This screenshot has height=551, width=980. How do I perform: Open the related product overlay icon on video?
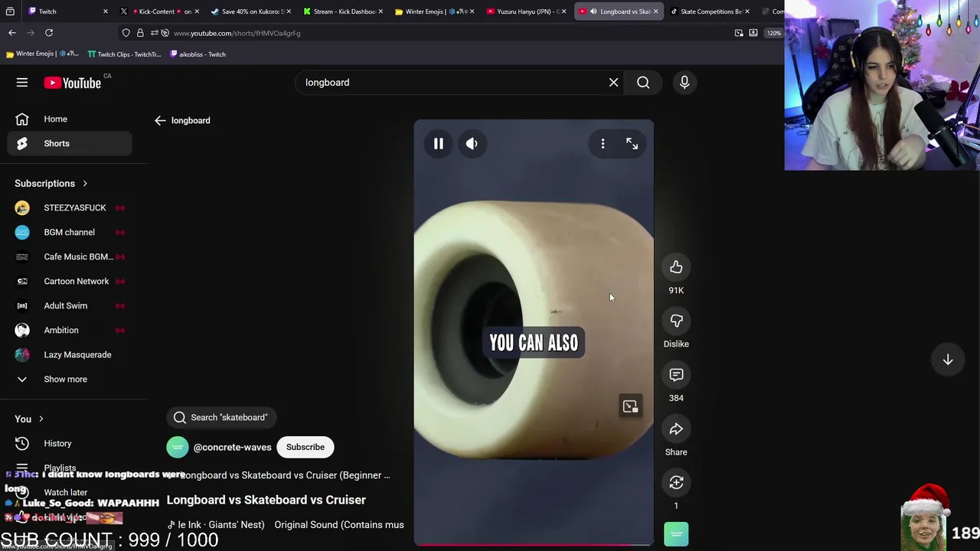click(630, 406)
